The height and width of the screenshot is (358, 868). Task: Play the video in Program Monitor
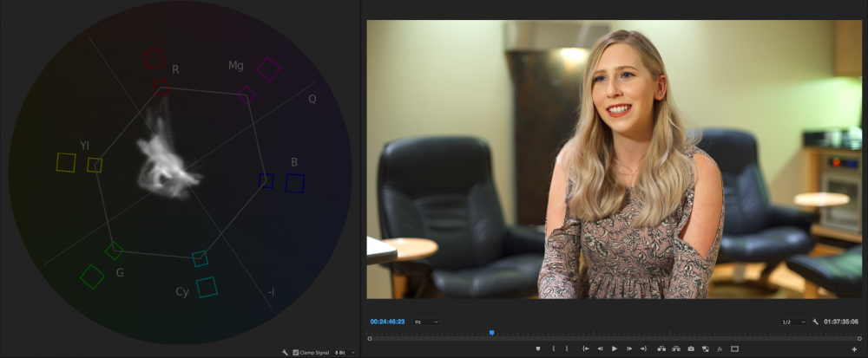(615, 348)
